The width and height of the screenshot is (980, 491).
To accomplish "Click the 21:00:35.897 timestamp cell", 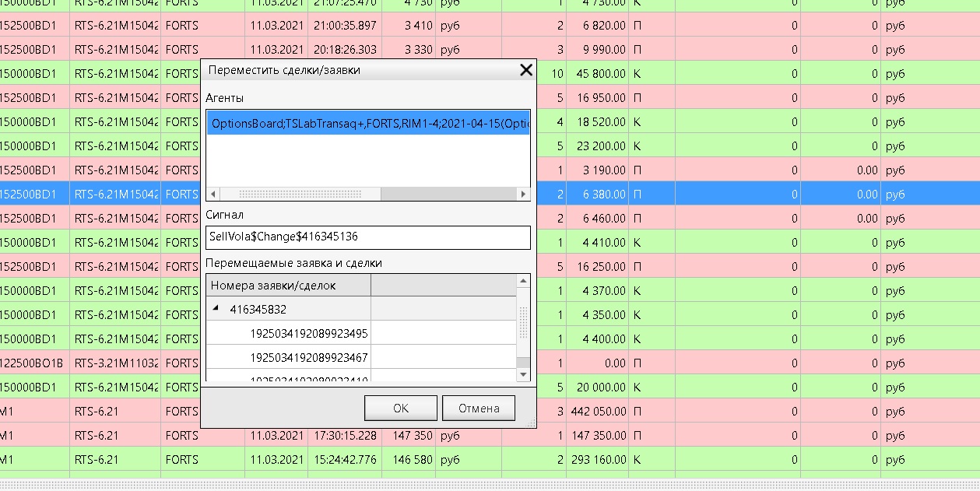I will pyautogui.click(x=344, y=26).
